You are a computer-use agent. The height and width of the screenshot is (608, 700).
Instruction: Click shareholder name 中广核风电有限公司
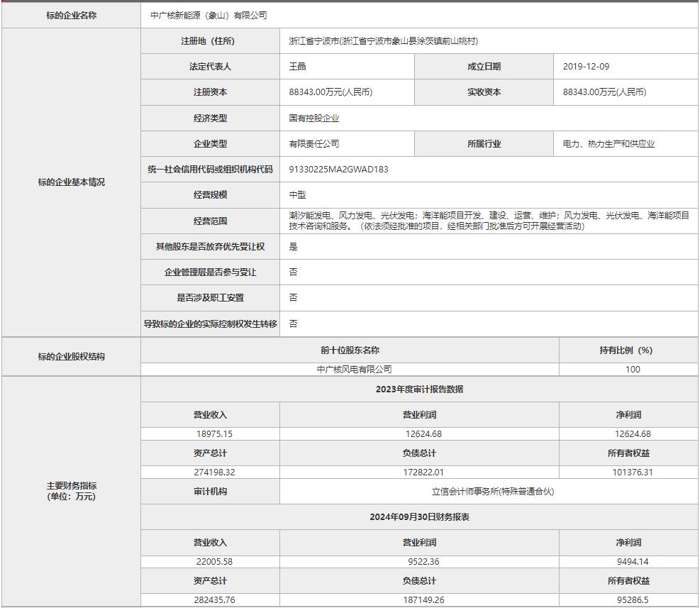(x=354, y=369)
